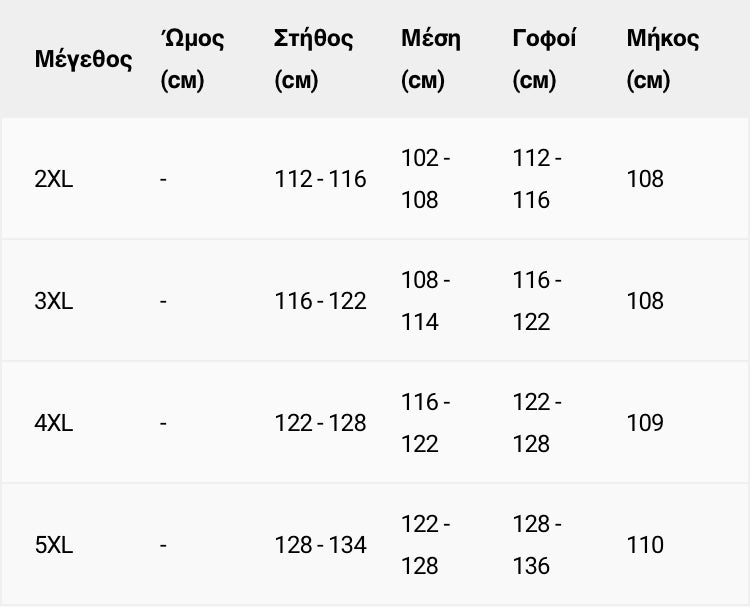Screen dimensions: 750x607
Task: Click chest value 122 - 128
Action: 320,423
